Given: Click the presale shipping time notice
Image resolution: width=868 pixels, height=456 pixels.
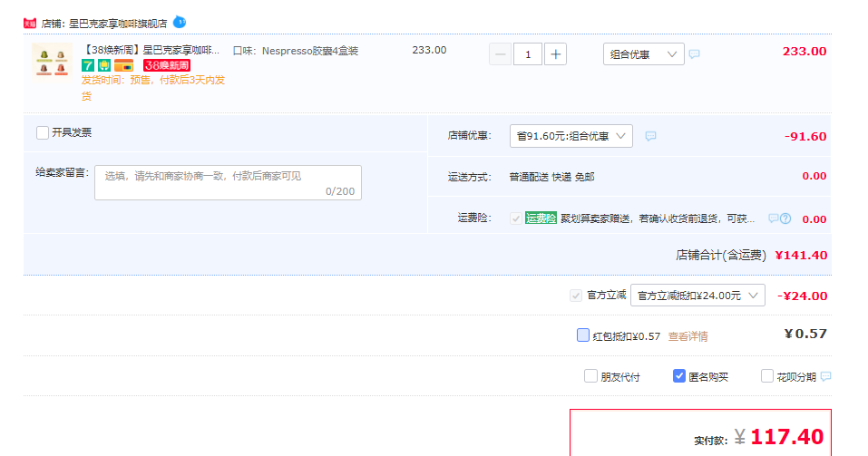Looking at the screenshot, I should (x=153, y=88).
